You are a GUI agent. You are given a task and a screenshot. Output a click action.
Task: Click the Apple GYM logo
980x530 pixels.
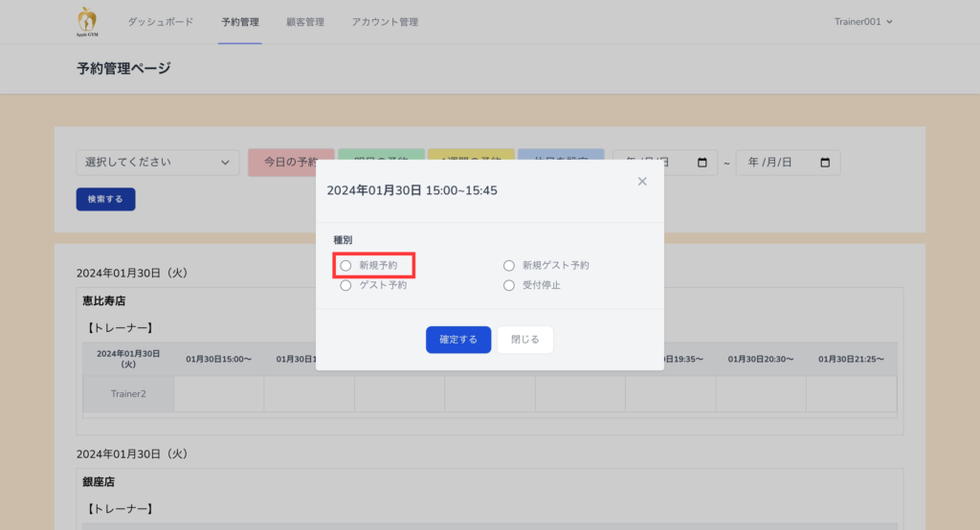[87, 21]
